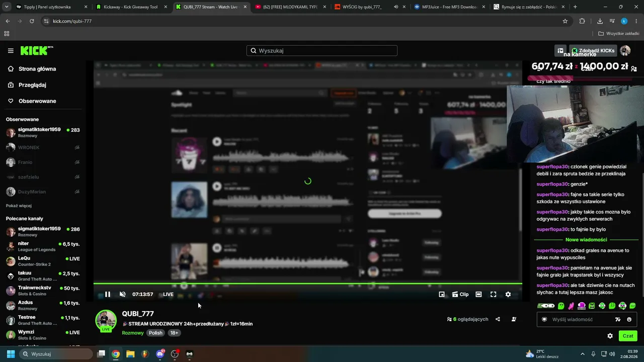This screenshot has width=644, height=362.
Task: Click Zdobądź KICKs button
Action: [x=593, y=51]
